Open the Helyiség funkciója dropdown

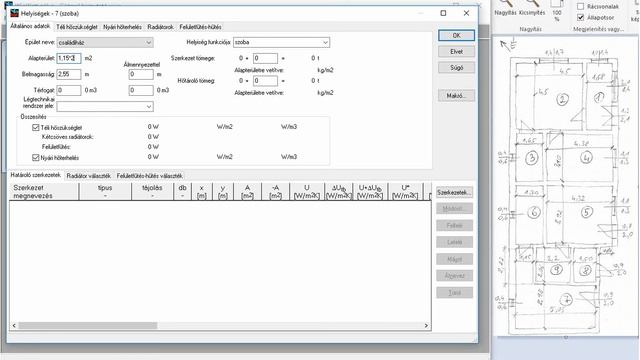pyautogui.click(x=281, y=42)
